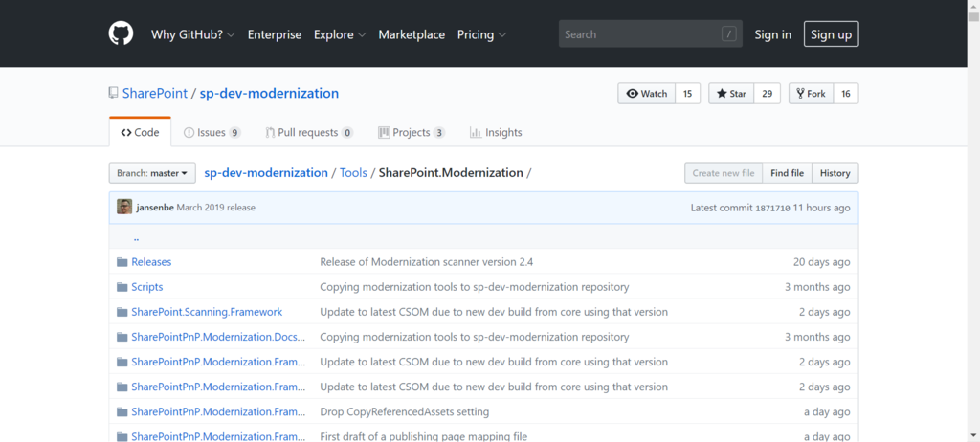Star the sp-dev-modernization repository
The height and width of the screenshot is (442, 980).
pyautogui.click(x=730, y=94)
